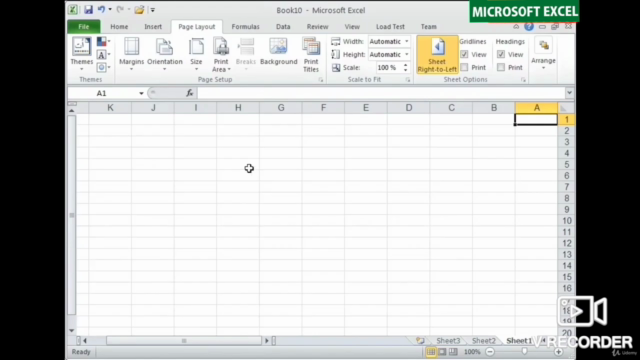This screenshot has width=640, height=360.
Task: Click the Open folder icon in Quick Access
Action: (139, 9)
